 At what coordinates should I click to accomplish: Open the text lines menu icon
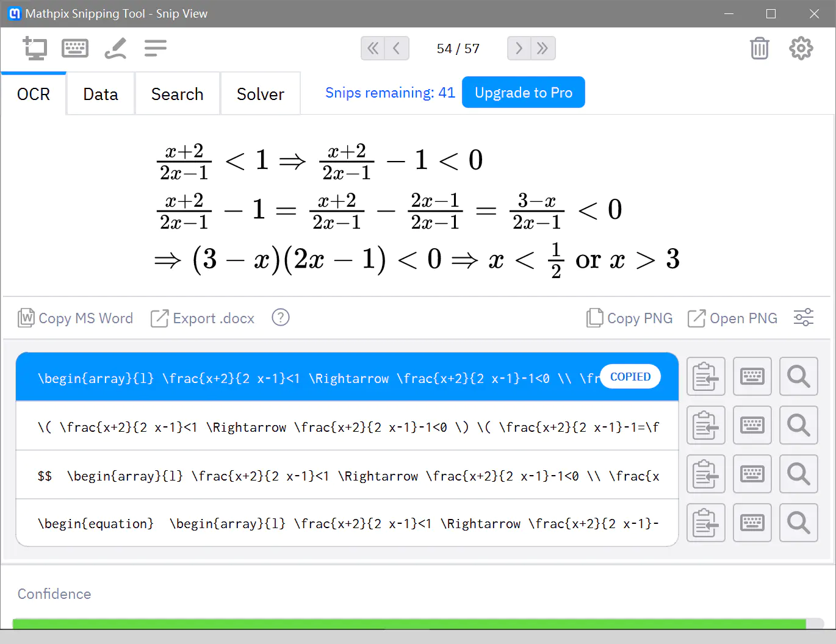[x=156, y=48]
